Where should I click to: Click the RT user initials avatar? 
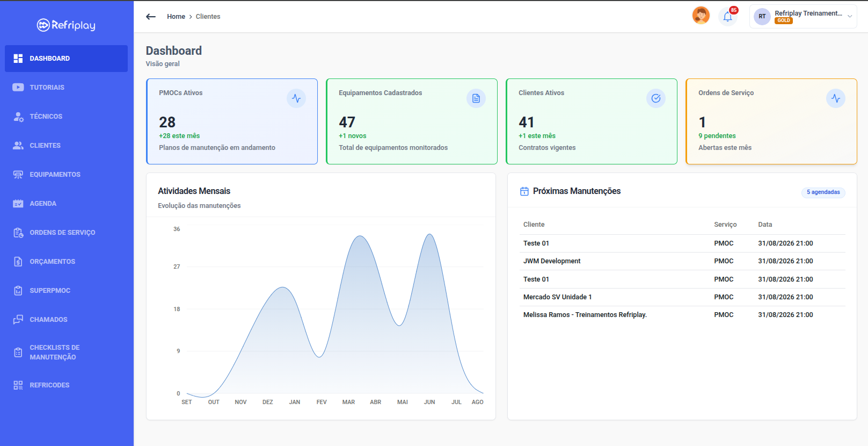(x=762, y=17)
